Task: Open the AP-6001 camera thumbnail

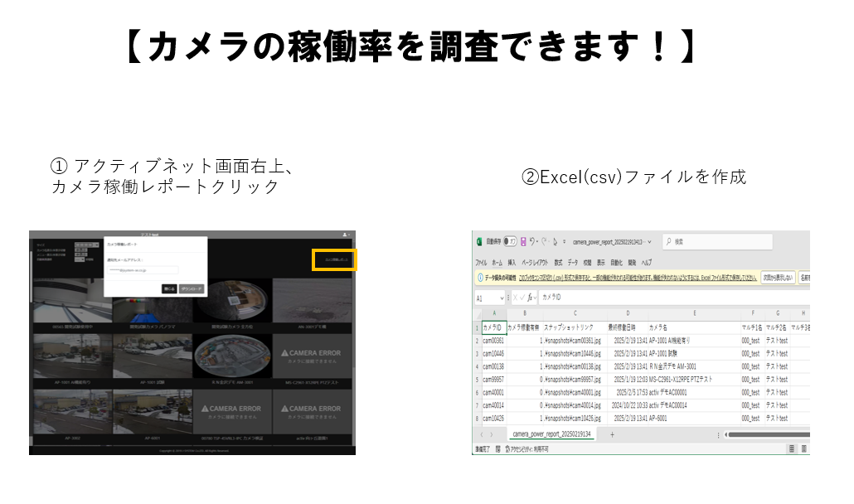Action: pyautogui.click(x=153, y=411)
